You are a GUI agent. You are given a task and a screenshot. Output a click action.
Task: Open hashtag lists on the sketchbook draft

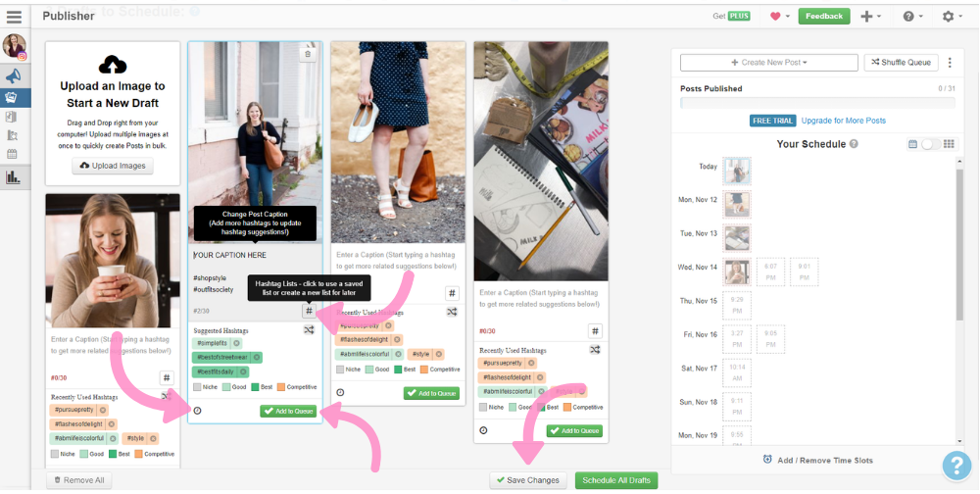point(595,331)
